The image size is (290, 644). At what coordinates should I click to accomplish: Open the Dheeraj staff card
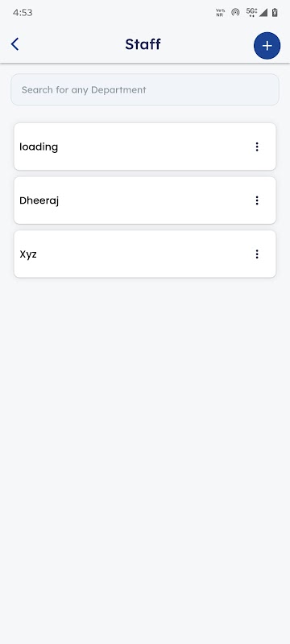pos(145,200)
